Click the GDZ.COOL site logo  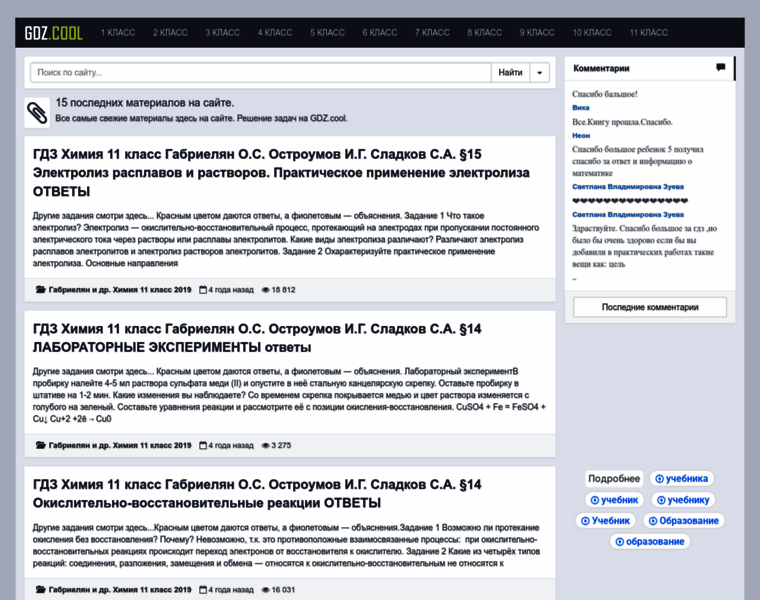tap(53, 33)
